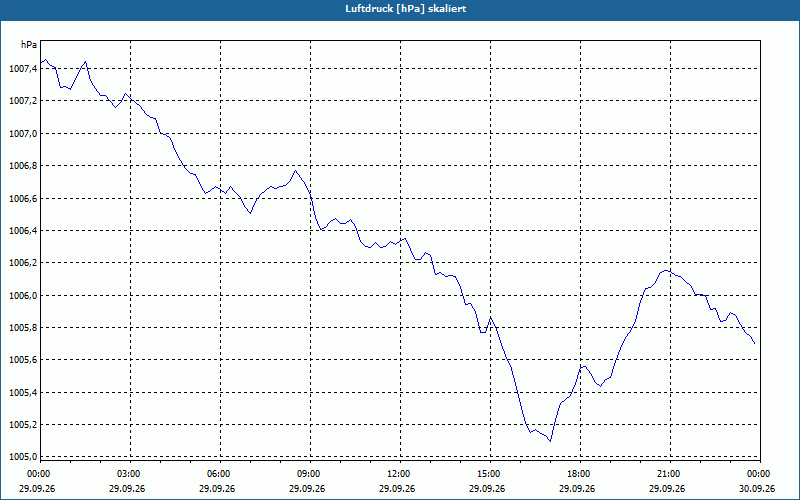The image size is (800, 500).
Task: Select the 18:00 time axis marker
Action: coord(580,474)
